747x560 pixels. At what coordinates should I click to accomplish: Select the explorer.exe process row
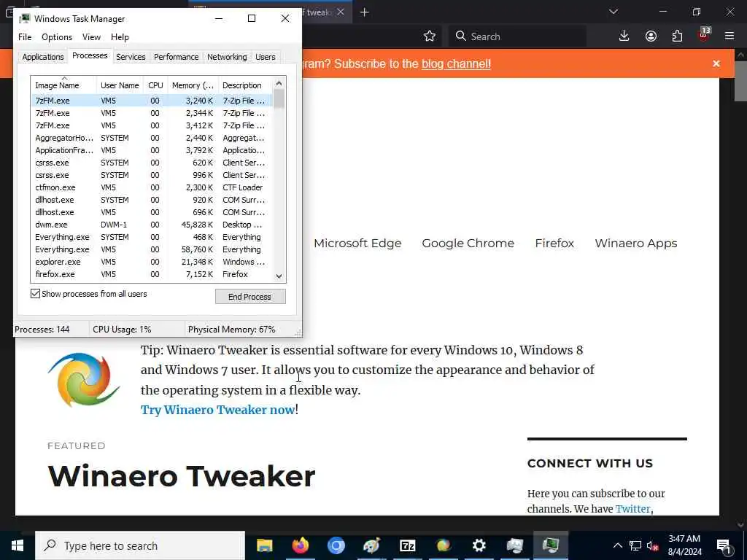coord(152,262)
